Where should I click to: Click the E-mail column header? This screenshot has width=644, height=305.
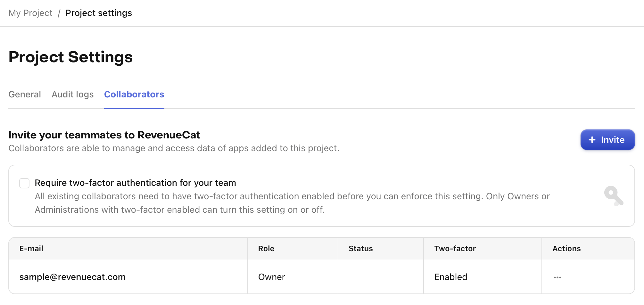pos(31,248)
